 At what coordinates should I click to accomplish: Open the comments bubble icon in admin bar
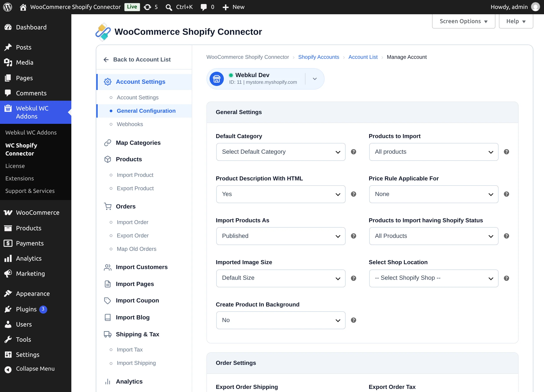[x=204, y=7]
